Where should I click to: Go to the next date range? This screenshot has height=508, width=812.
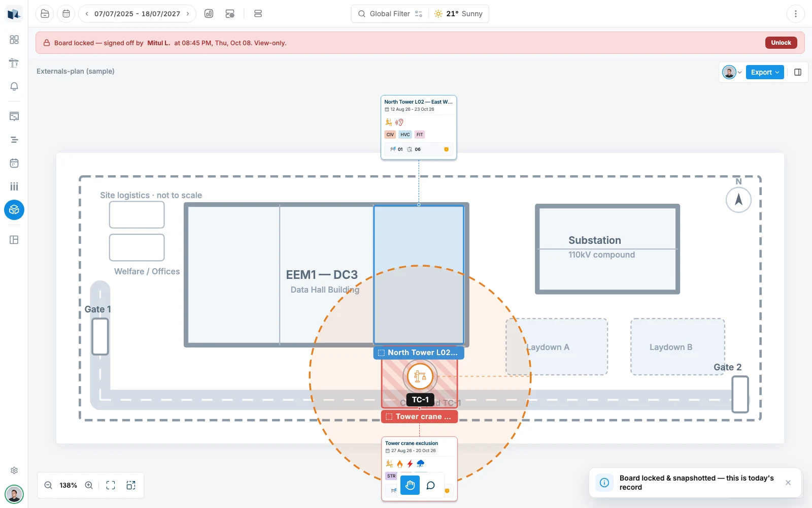point(188,14)
